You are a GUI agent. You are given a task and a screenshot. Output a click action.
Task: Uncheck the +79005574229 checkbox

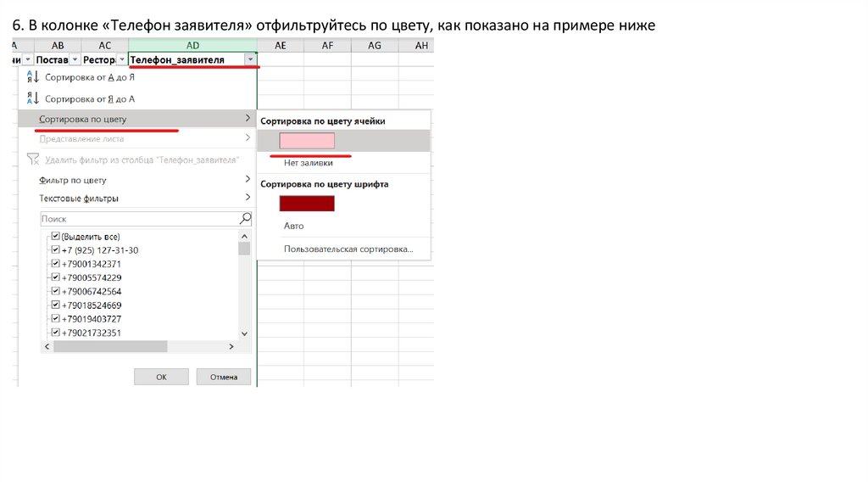tap(55, 277)
